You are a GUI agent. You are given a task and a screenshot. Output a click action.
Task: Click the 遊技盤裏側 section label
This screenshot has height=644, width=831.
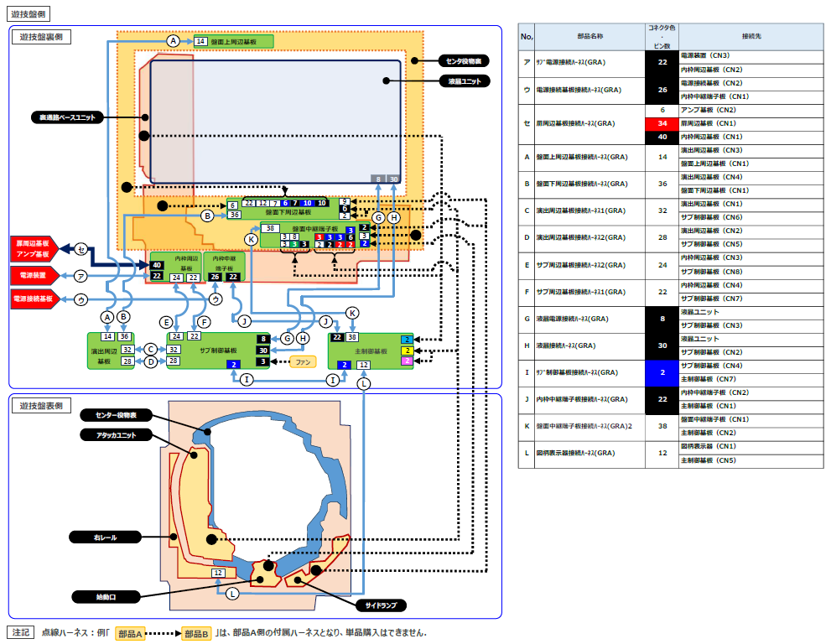[x=41, y=37]
